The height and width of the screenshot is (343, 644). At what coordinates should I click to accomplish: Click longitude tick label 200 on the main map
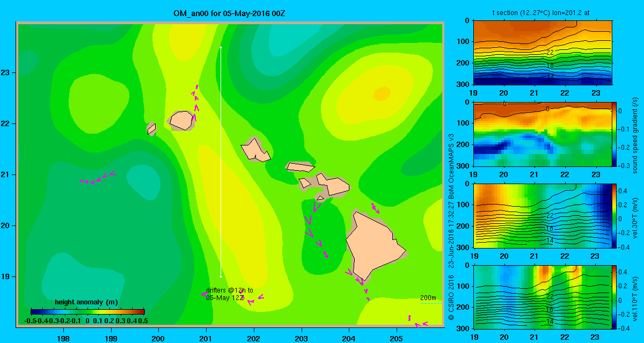[x=158, y=338]
